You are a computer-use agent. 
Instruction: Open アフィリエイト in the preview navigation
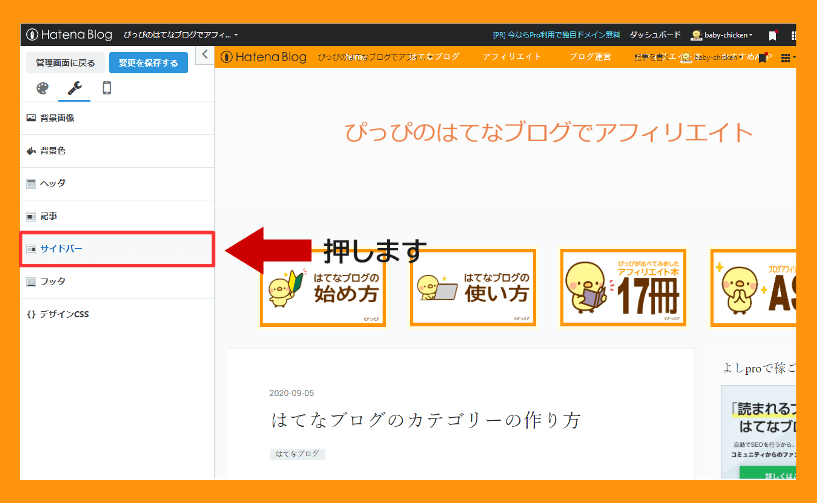pyautogui.click(x=512, y=57)
